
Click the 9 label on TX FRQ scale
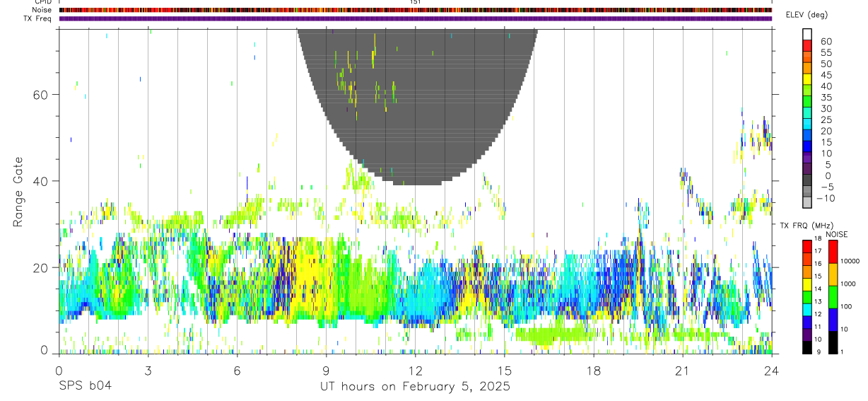point(817,352)
